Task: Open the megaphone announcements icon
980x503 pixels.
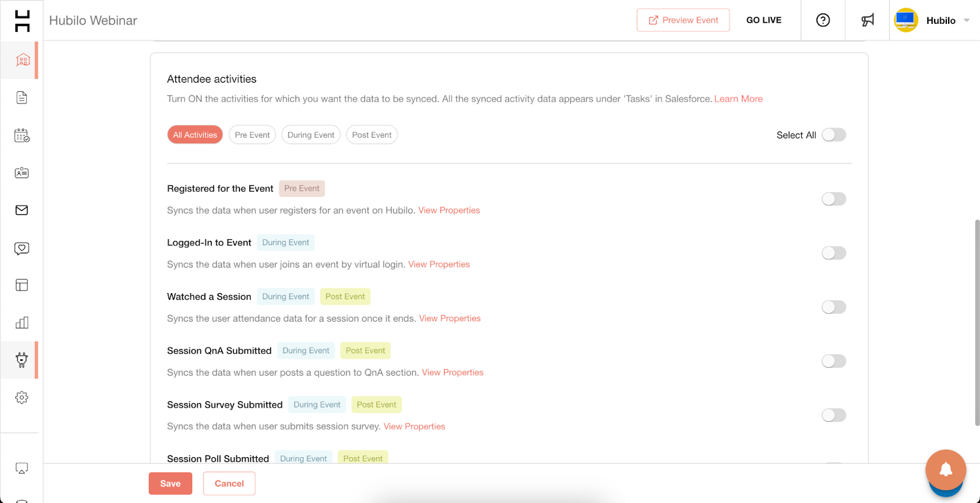Action: pos(867,20)
